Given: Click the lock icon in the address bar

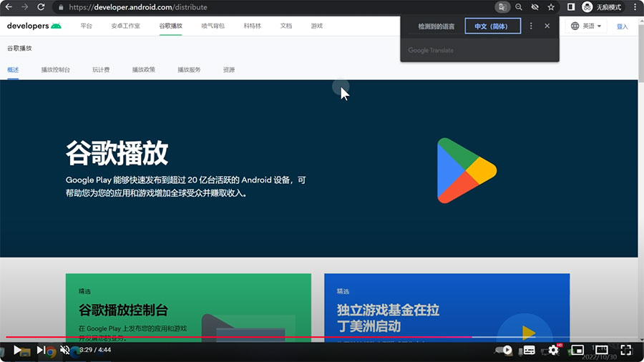Looking at the screenshot, I should tap(62, 7).
